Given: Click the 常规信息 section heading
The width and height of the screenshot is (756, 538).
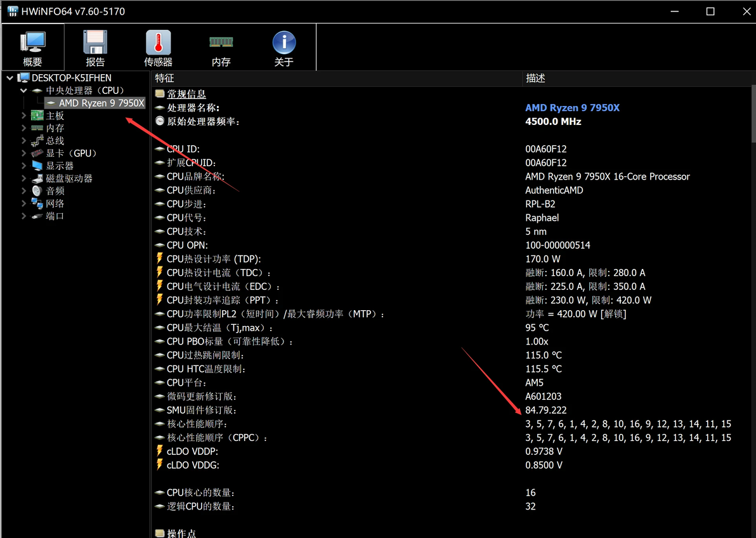Looking at the screenshot, I should 186,94.
